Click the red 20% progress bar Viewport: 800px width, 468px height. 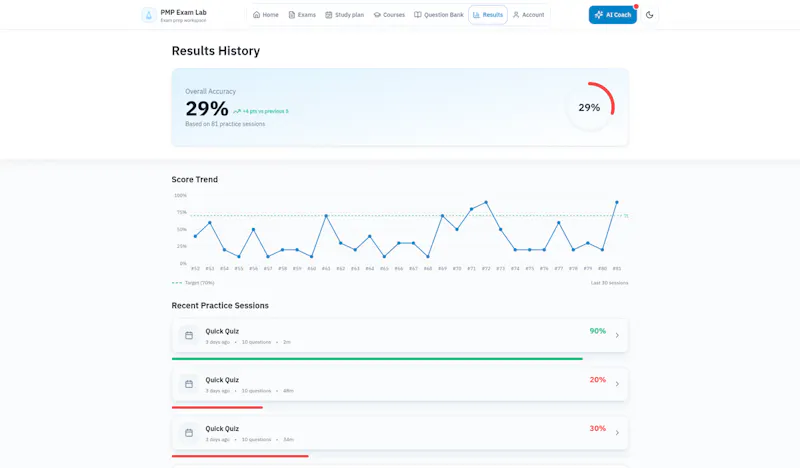217,407
